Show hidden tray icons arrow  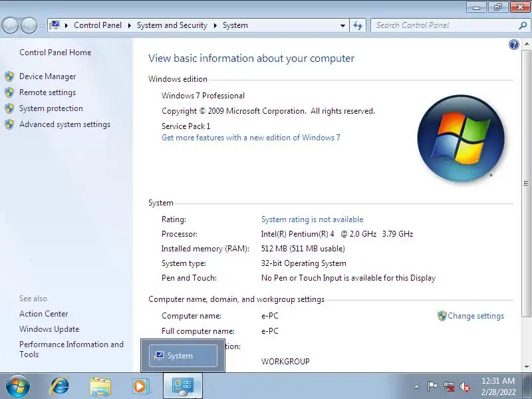(417, 386)
